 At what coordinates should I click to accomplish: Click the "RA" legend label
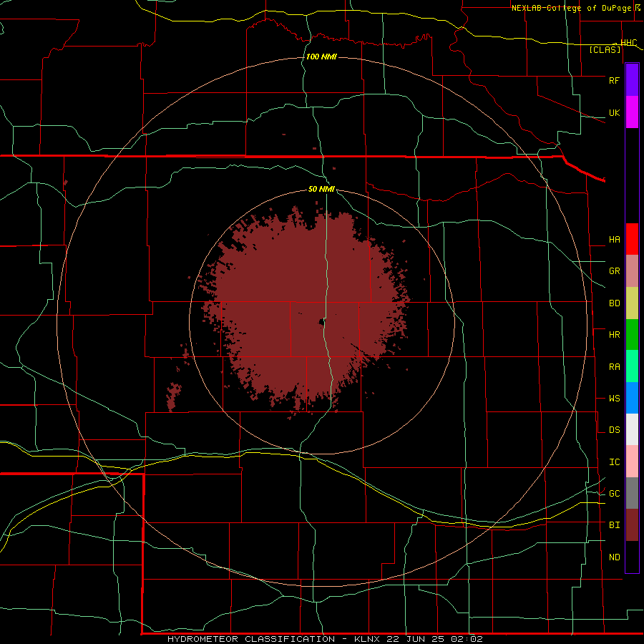614,367
